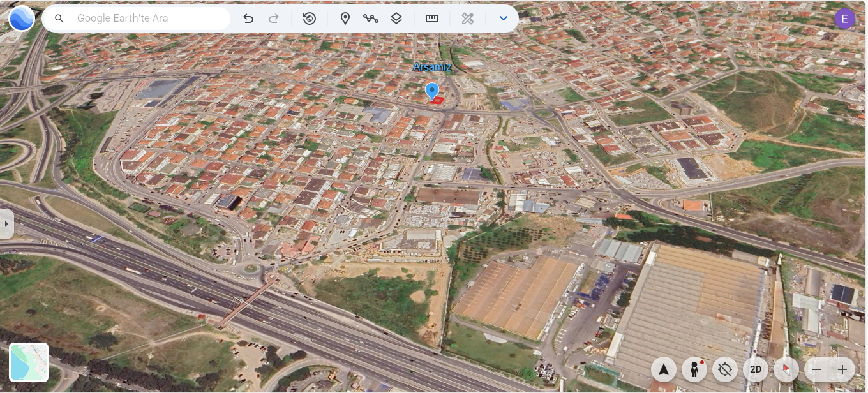868x393 pixels.
Task: Select the draw path or polygon tool
Action: coord(371,19)
